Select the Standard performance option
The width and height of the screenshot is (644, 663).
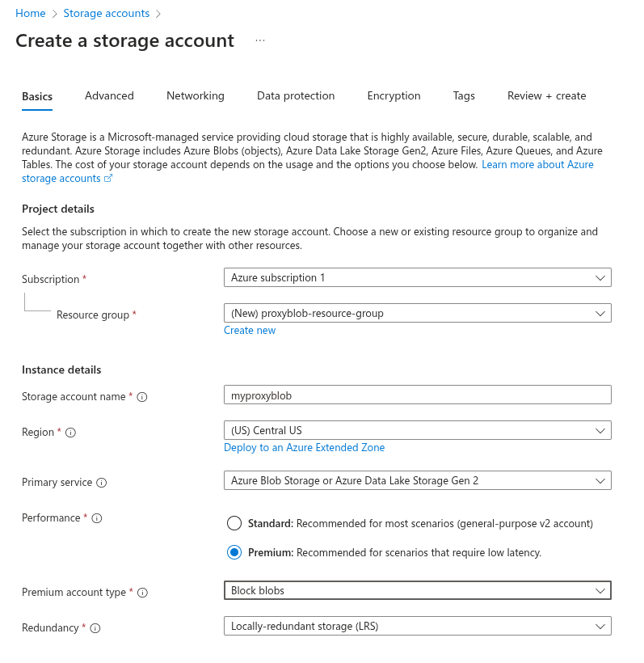click(x=234, y=523)
